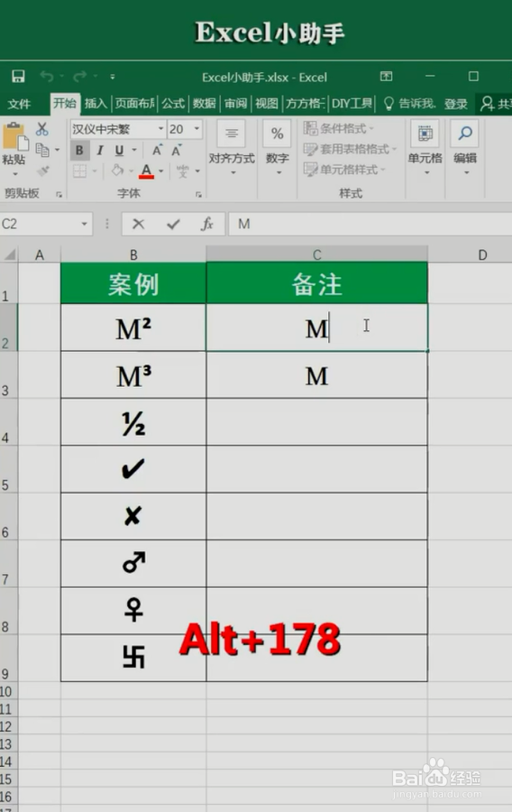This screenshot has width=512, height=812.
Task: Open font size dropdown showing 20
Action: pyautogui.click(x=197, y=128)
